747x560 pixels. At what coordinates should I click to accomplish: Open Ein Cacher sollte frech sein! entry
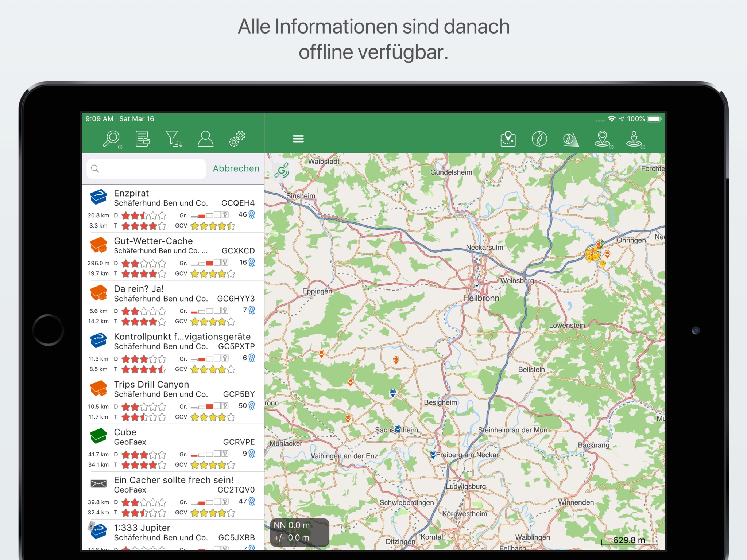tap(173, 495)
